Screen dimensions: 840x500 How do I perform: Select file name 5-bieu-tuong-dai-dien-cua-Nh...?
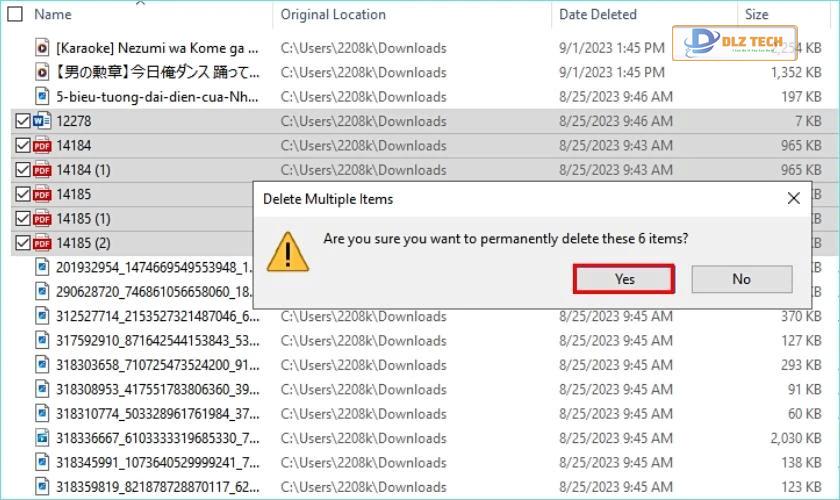(x=157, y=97)
